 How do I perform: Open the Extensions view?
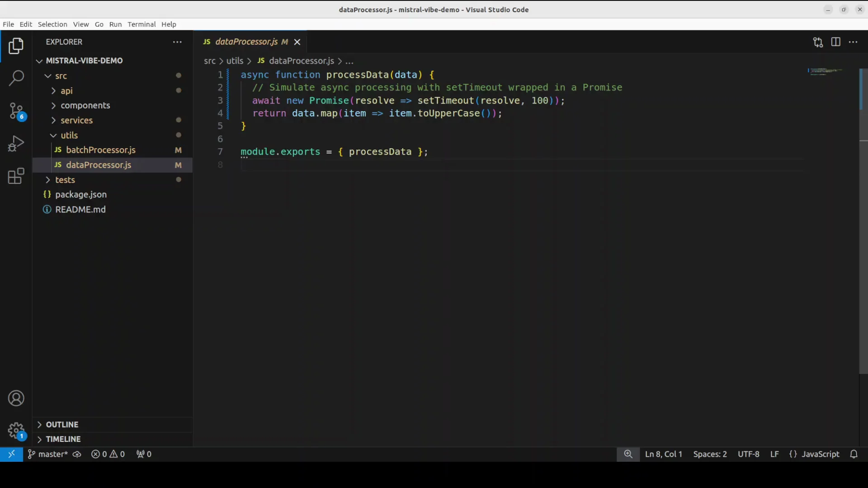[16, 176]
